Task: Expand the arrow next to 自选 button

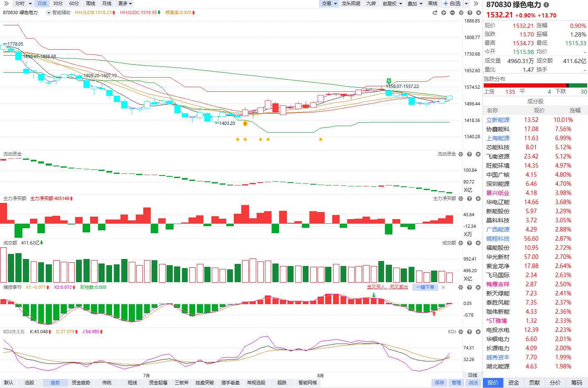Action: (x=466, y=3)
